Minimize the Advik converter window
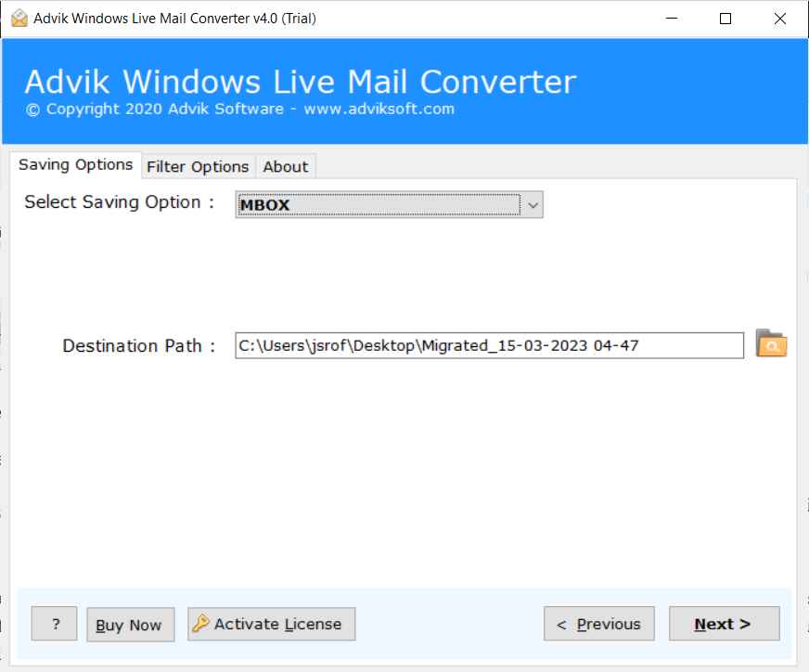The height and width of the screenshot is (672, 809). (x=672, y=19)
